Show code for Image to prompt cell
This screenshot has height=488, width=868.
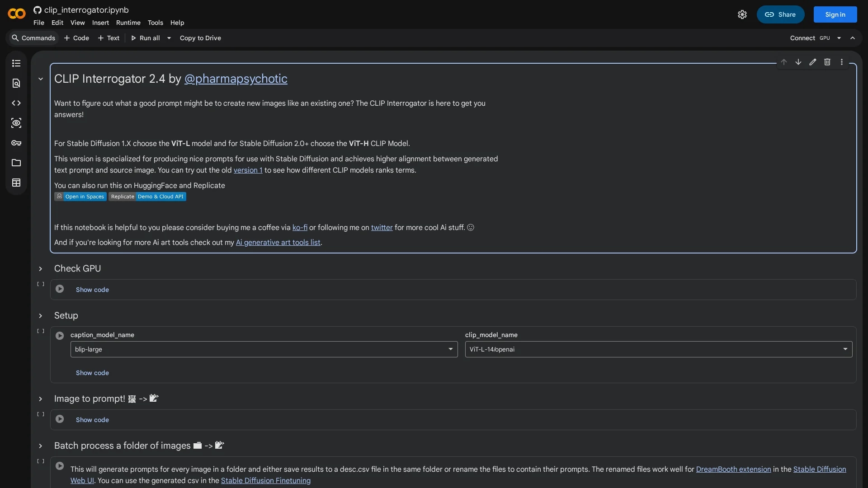tap(92, 420)
